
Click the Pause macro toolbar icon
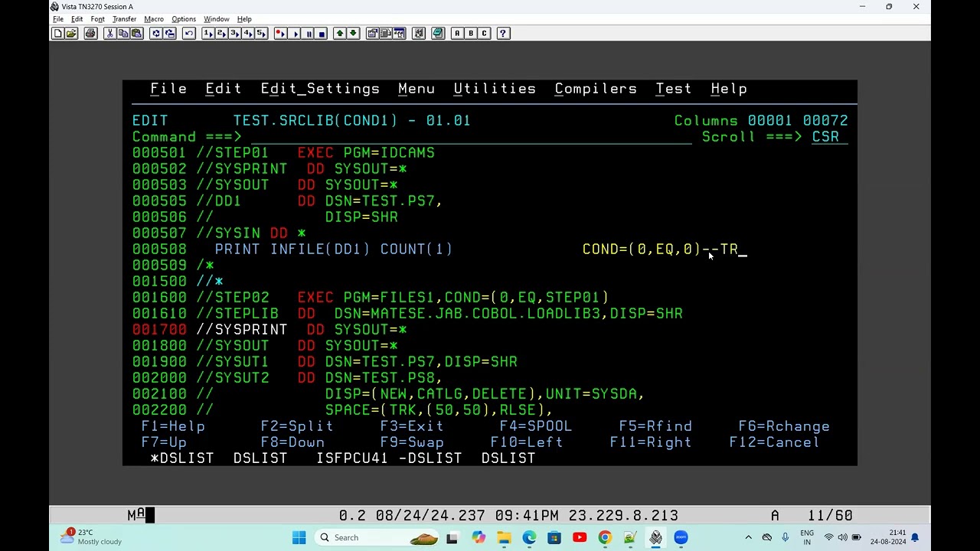tap(309, 33)
